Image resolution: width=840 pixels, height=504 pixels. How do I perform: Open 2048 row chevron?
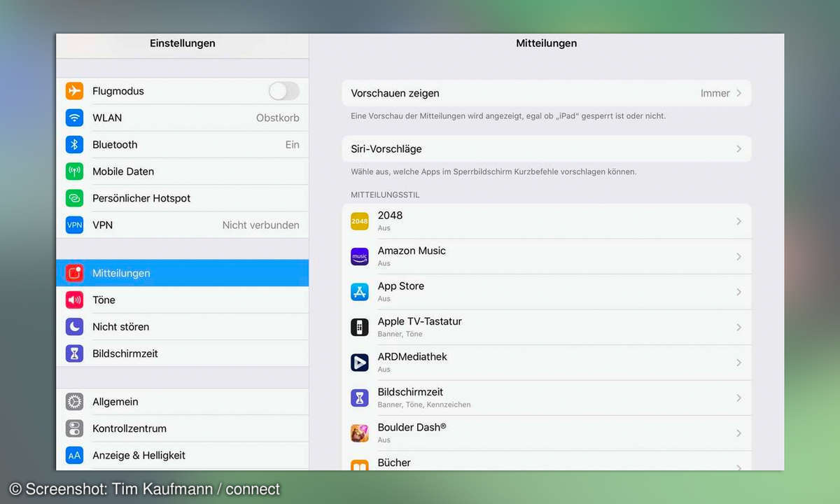[738, 221]
